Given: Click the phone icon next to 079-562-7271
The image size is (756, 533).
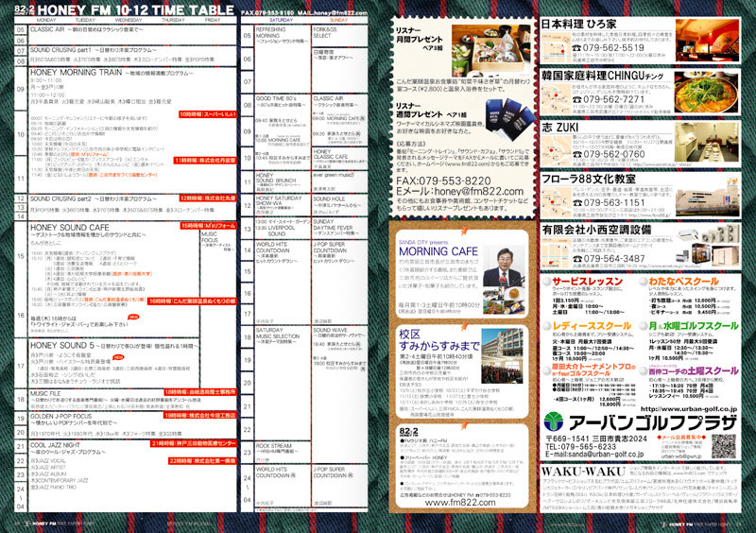Looking at the screenshot, I should coord(576,99).
